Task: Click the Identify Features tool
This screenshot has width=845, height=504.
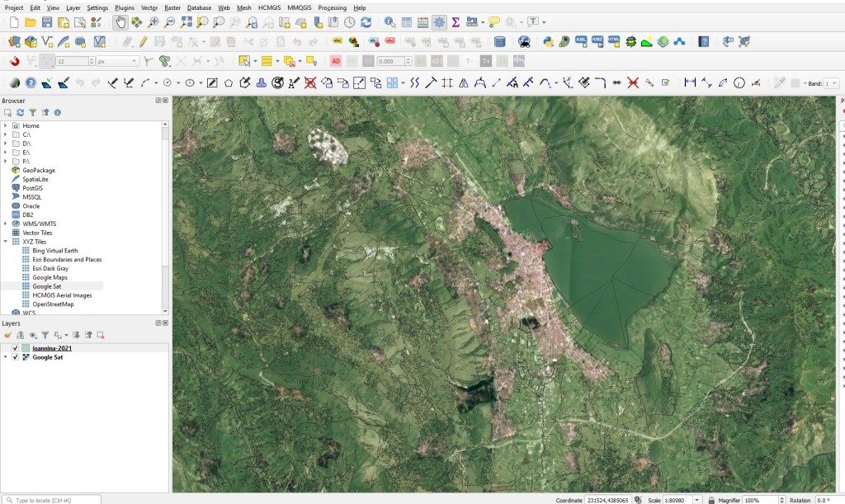Action: 389,22
